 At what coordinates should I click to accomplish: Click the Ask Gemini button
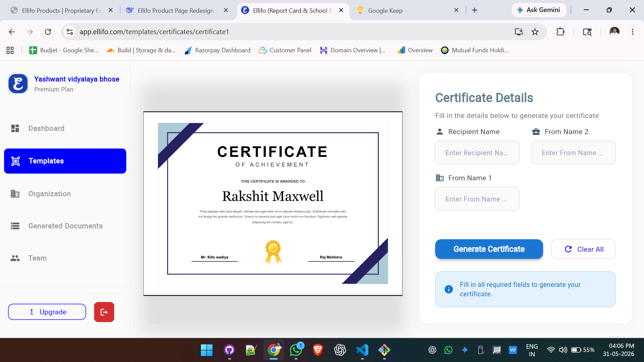538,10
